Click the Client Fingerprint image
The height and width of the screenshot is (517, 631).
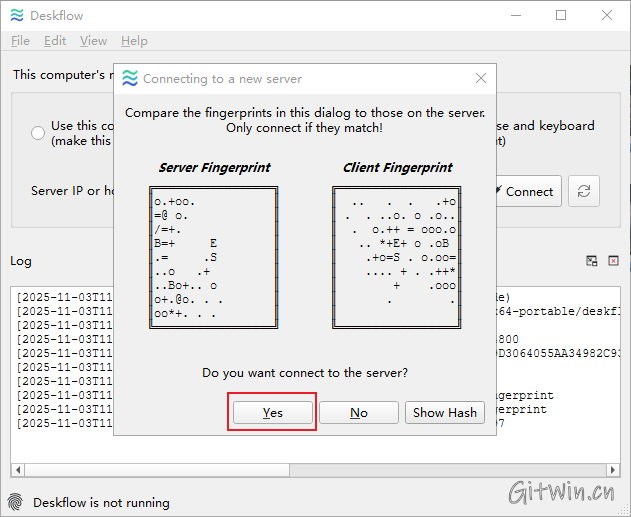click(x=396, y=257)
